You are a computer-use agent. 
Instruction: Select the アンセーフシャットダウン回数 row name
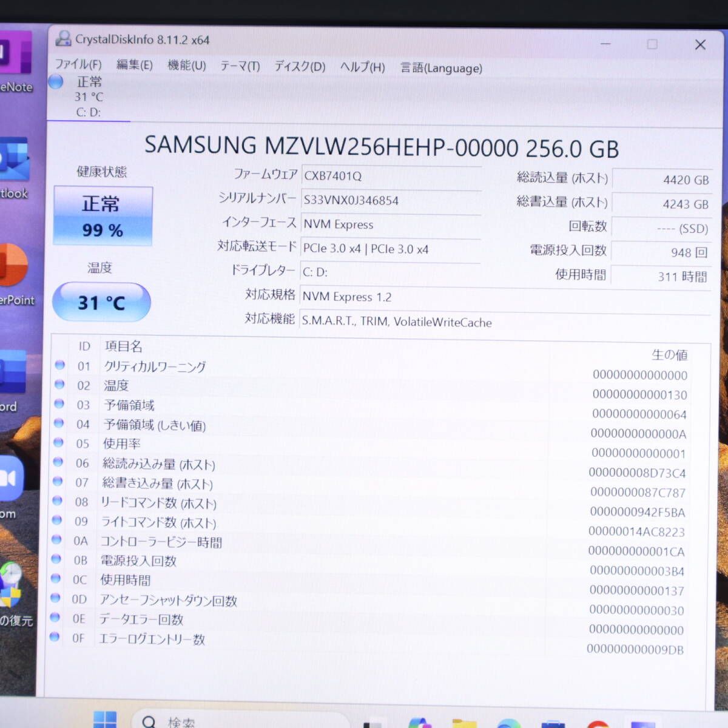(168, 601)
